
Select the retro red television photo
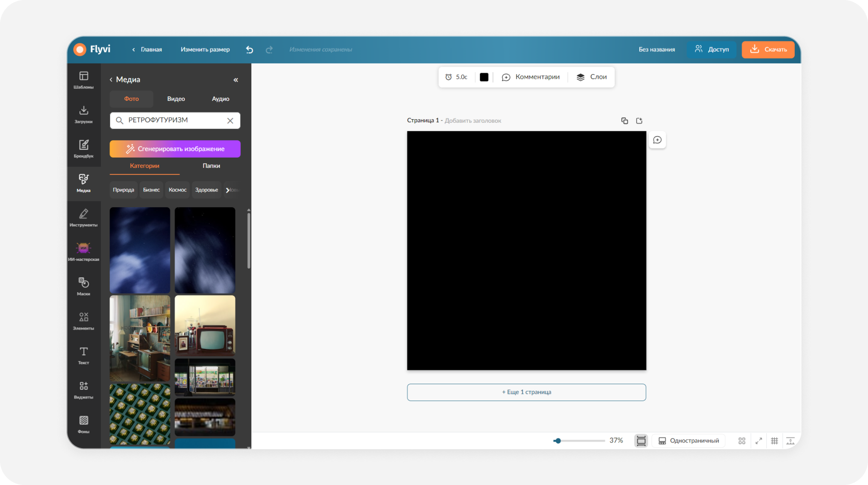205,325
